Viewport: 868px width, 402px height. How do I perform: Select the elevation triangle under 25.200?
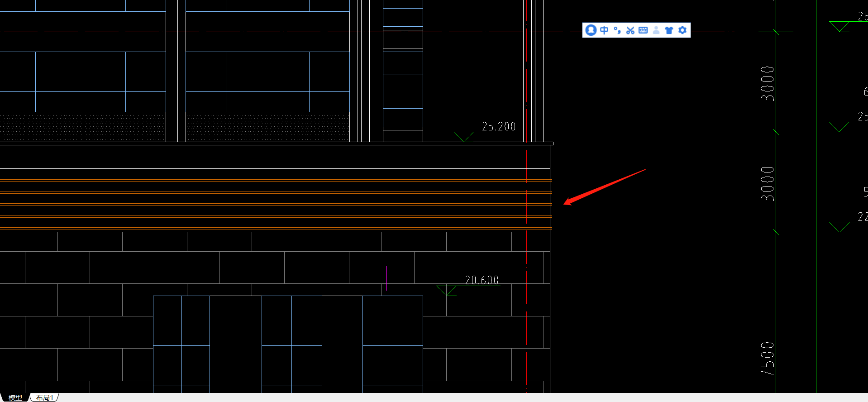(463, 137)
